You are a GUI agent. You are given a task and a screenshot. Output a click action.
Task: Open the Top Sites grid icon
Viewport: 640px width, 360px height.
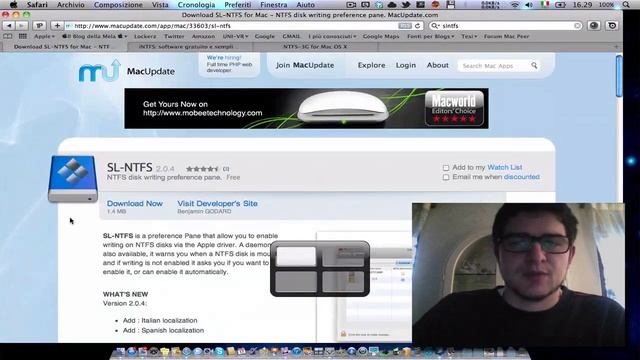pyautogui.click(x=23, y=36)
